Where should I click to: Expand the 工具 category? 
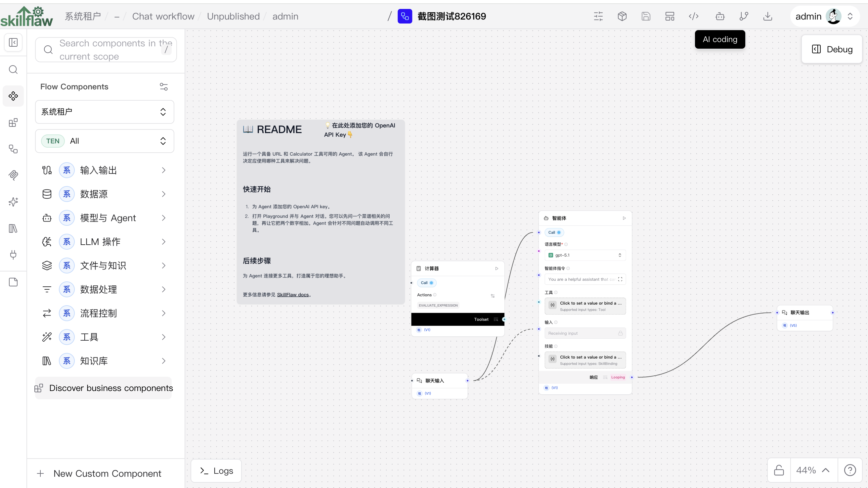click(x=105, y=337)
